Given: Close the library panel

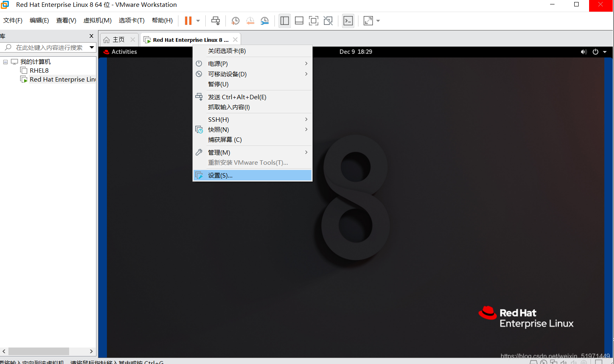Looking at the screenshot, I should pos(91,36).
